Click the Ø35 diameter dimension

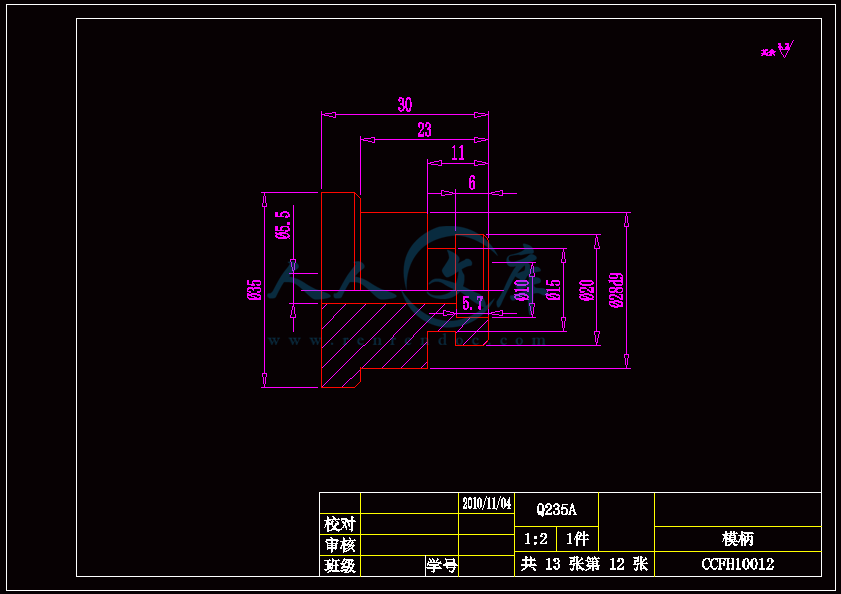coord(255,290)
